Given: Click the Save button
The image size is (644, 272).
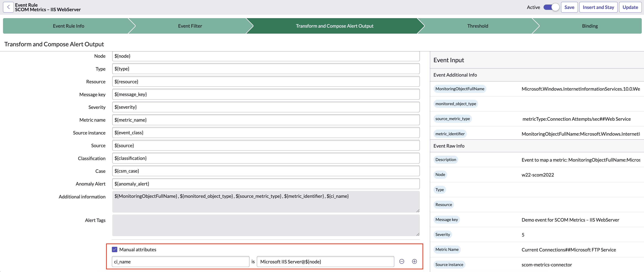Looking at the screenshot, I should (x=569, y=7).
